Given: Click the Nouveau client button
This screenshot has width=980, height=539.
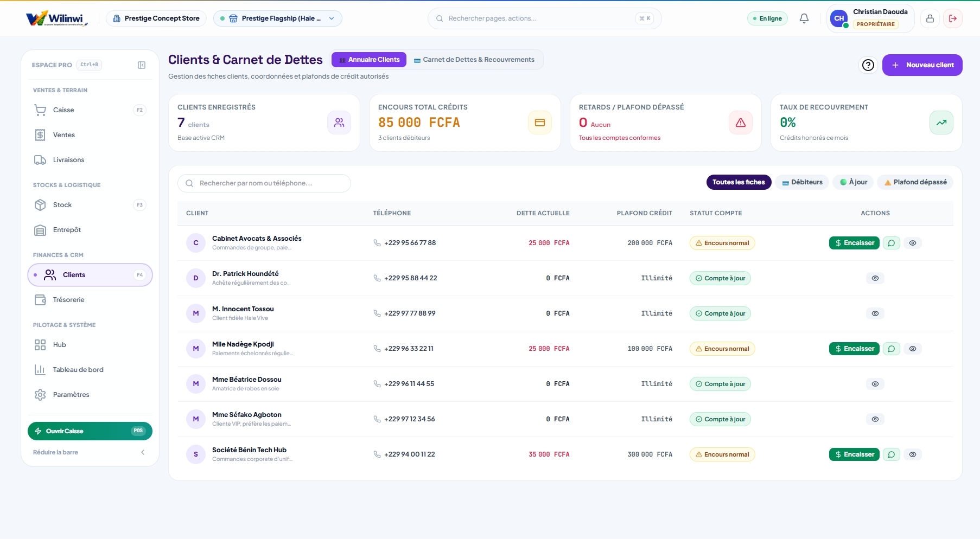Looking at the screenshot, I should [922, 65].
